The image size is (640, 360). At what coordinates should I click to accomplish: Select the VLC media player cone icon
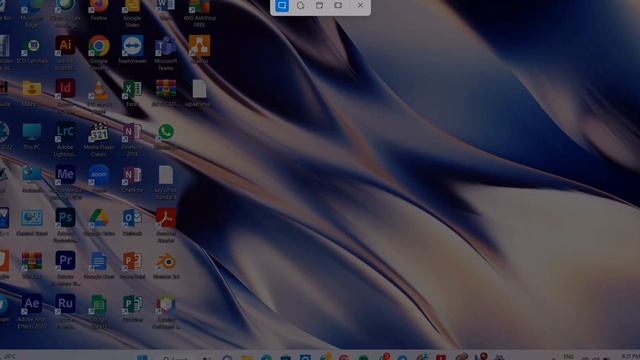pyautogui.click(x=99, y=96)
